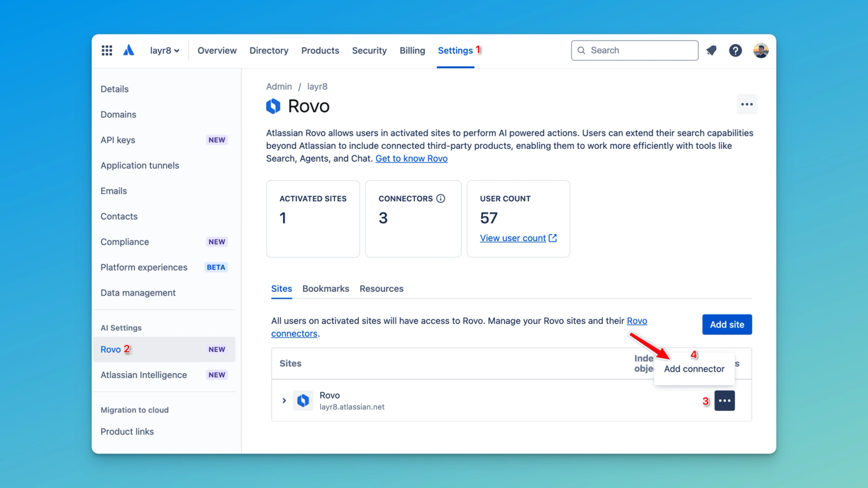Click the layr8.atlassian.net site URL text
Screen dimensions: 868x488
point(352,407)
